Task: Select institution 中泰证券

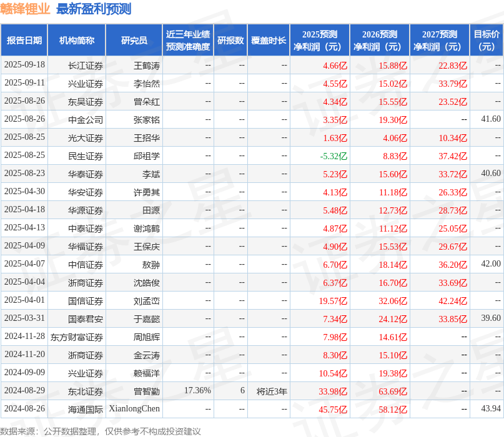Action: pyautogui.click(x=86, y=228)
